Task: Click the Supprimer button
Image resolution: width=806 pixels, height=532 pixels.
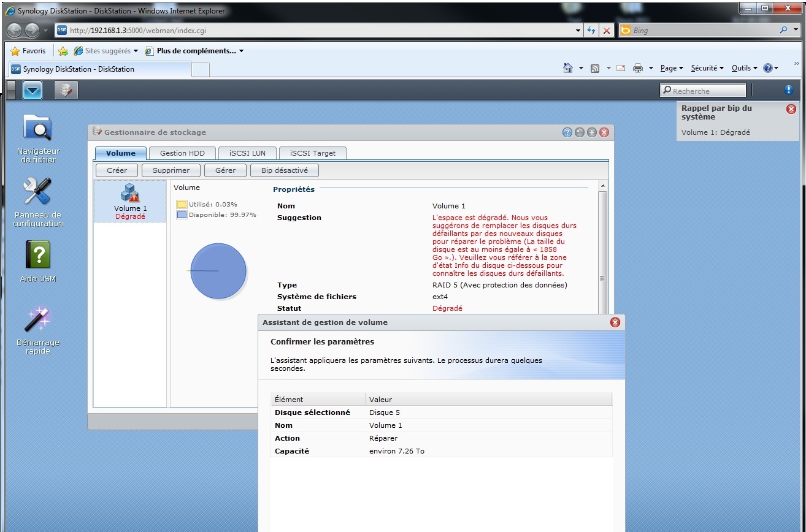Action: point(171,170)
